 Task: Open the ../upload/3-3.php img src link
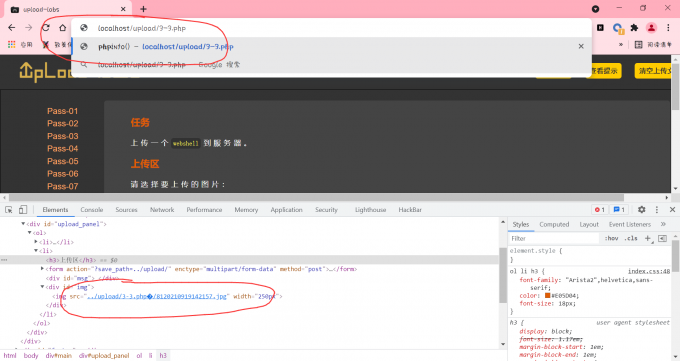[x=157, y=296]
